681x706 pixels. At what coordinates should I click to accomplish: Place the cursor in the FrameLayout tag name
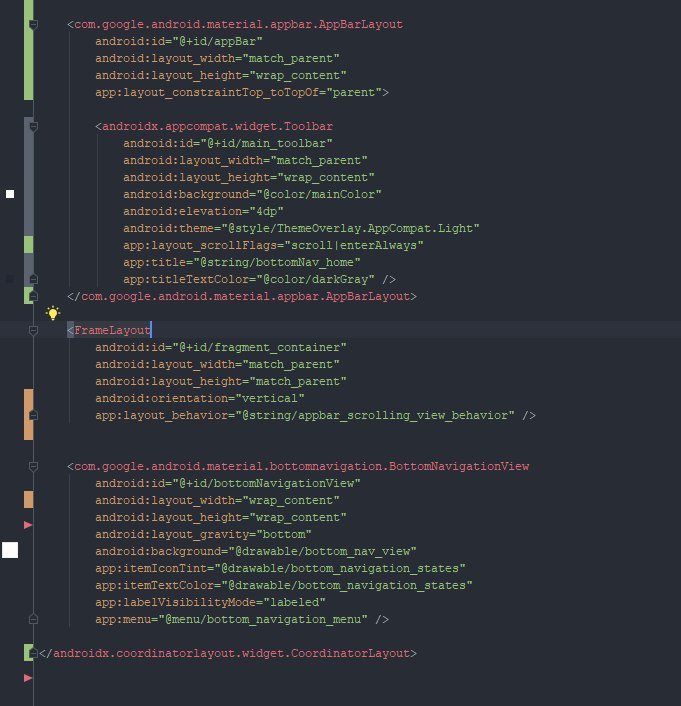click(112, 330)
